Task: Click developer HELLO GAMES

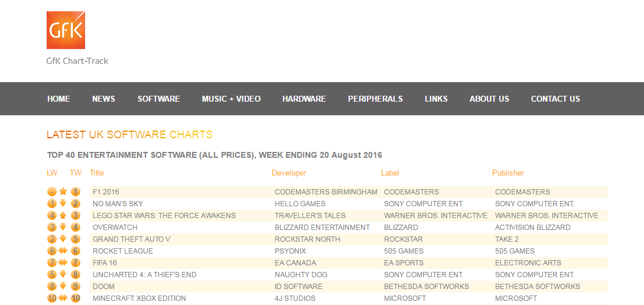Action: tap(300, 203)
